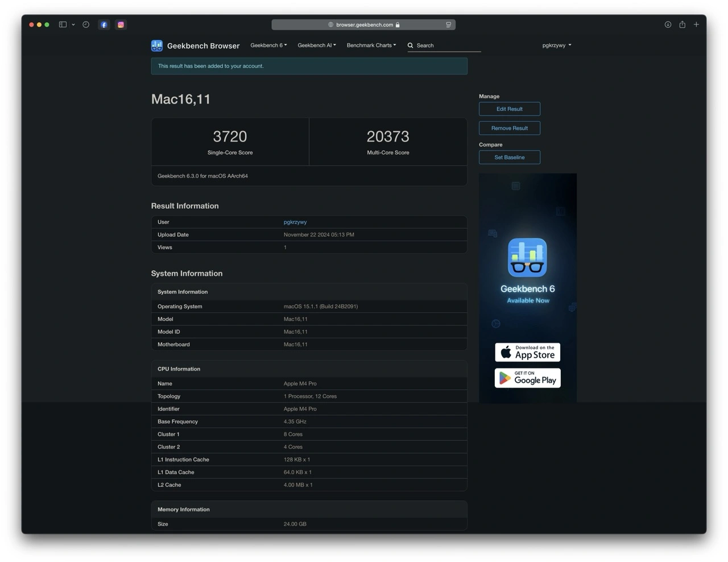Click the Result Information heading
The width and height of the screenshot is (728, 562).
tap(185, 206)
